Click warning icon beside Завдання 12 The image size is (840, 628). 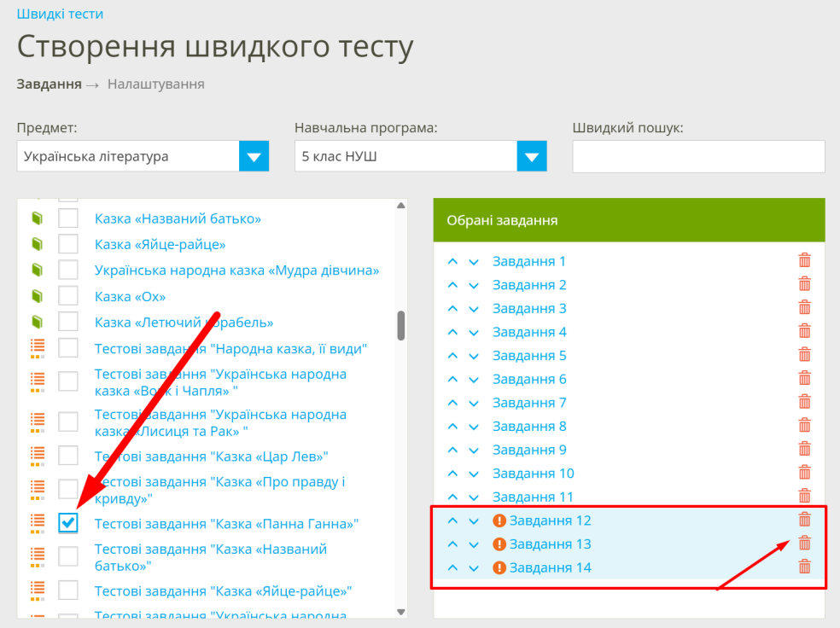point(499,520)
